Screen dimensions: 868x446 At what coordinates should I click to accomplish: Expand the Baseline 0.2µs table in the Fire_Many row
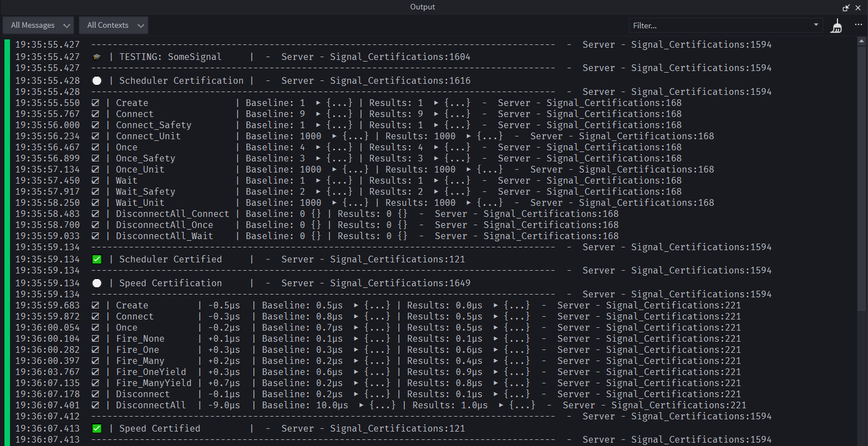pyautogui.click(x=357, y=361)
